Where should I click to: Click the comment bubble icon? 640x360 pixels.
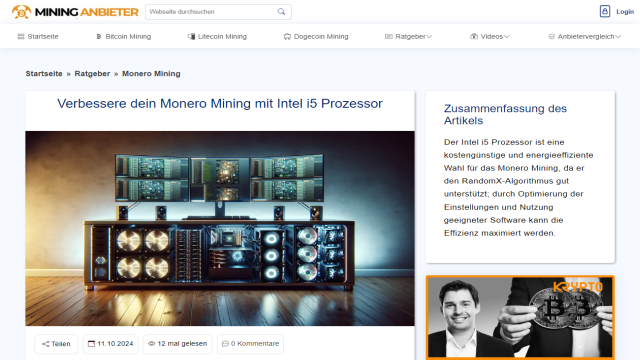(x=225, y=344)
